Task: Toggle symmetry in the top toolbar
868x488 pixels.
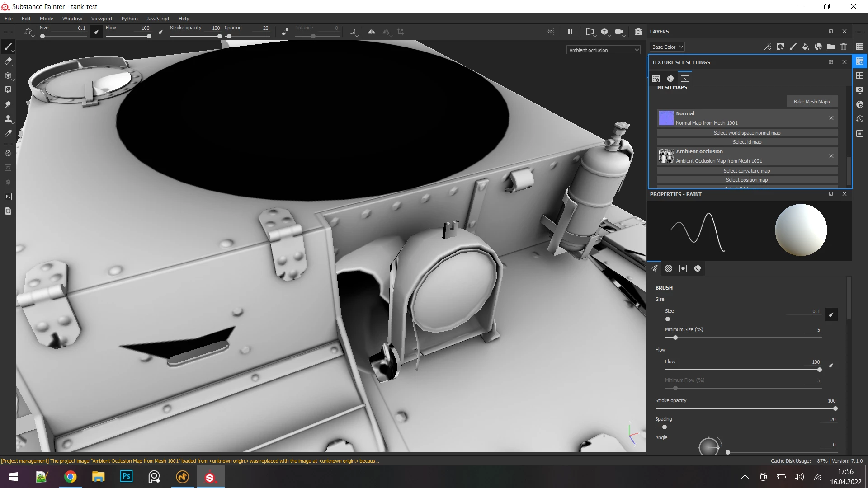Action: 371,32
